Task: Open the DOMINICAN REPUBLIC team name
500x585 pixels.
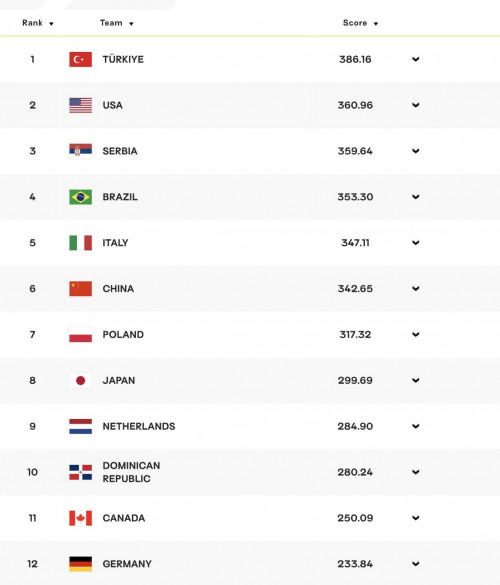Action: pos(131,472)
